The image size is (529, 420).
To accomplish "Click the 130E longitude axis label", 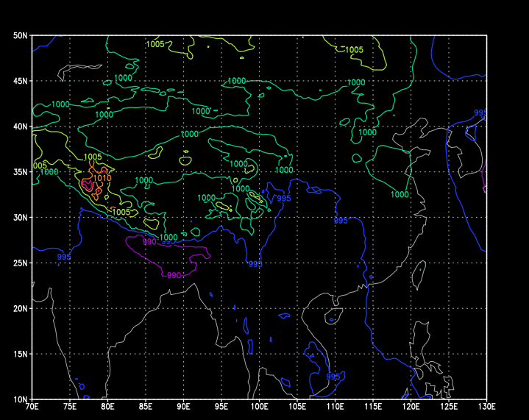I will 486,407.
